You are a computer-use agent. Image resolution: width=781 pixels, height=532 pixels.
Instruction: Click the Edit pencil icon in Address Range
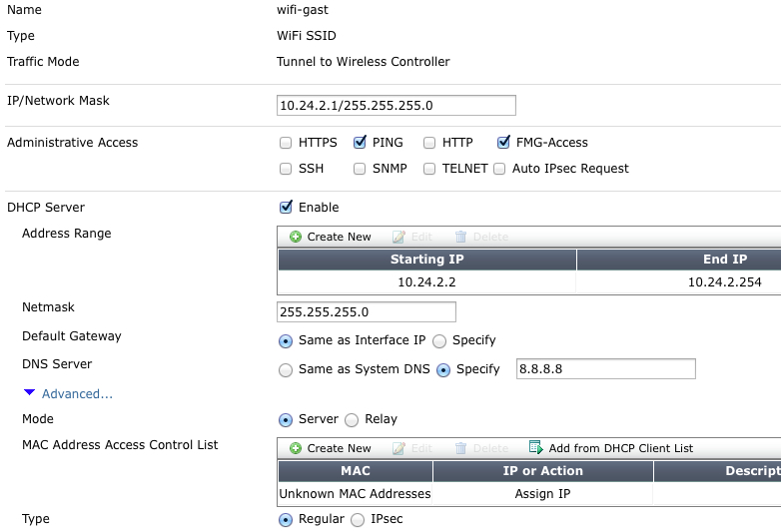[x=398, y=237]
